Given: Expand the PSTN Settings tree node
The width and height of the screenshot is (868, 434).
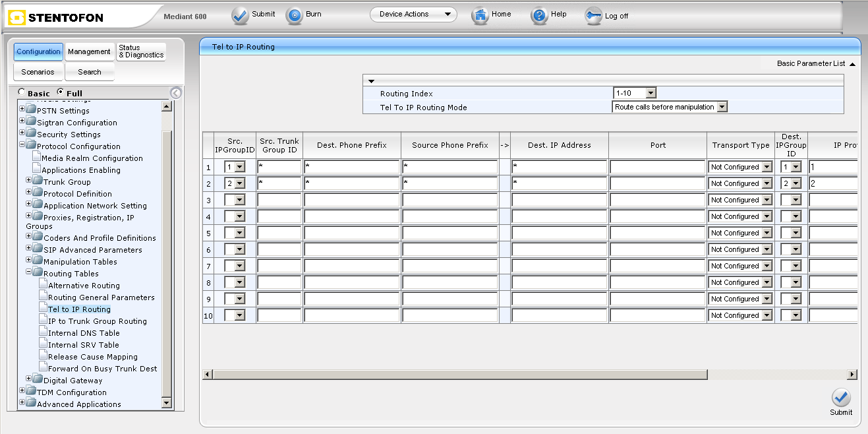Looking at the screenshot, I should pos(22,109).
